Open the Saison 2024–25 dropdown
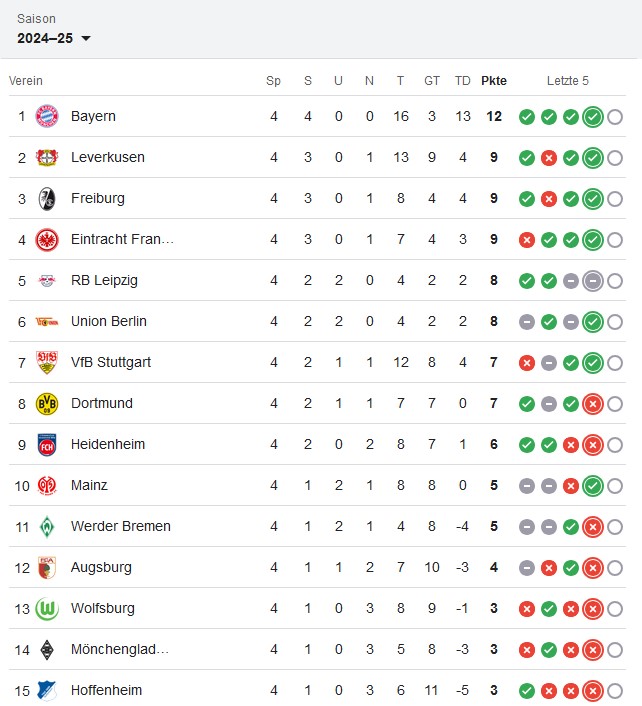The width and height of the screenshot is (642, 706). [x=54, y=38]
